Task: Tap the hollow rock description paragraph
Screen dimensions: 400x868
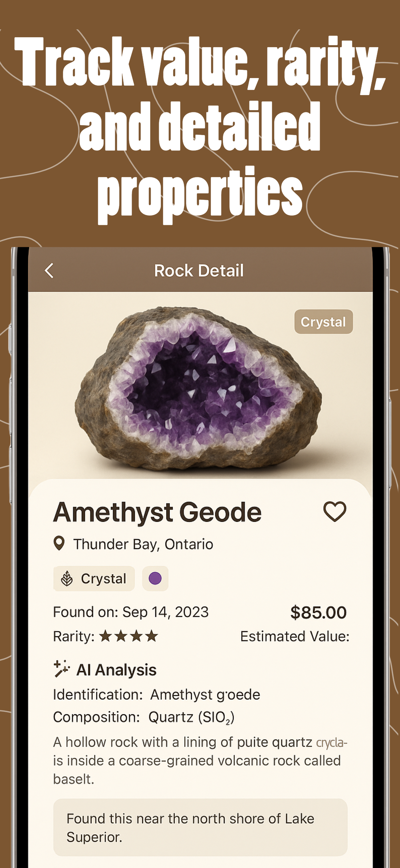Action: (x=200, y=761)
